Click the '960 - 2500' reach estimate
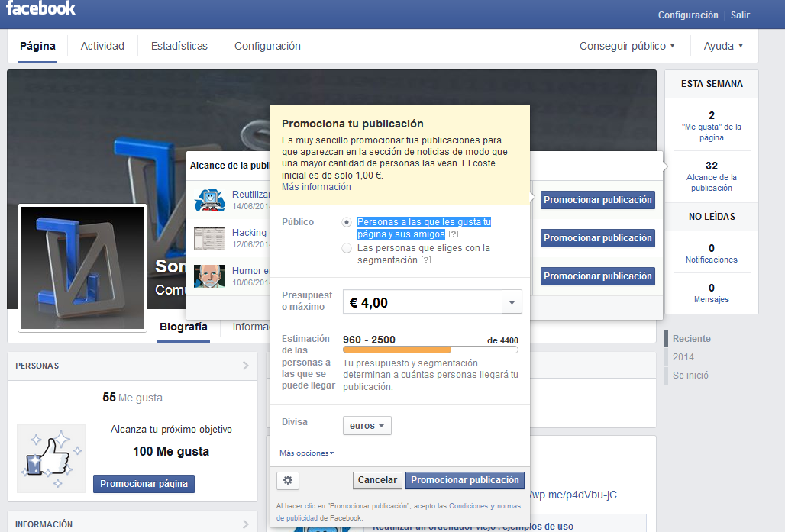The height and width of the screenshot is (532, 785). pyautogui.click(x=369, y=340)
